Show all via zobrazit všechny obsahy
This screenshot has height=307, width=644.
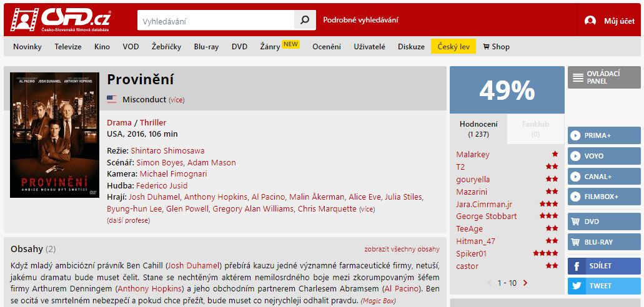coord(402,249)
